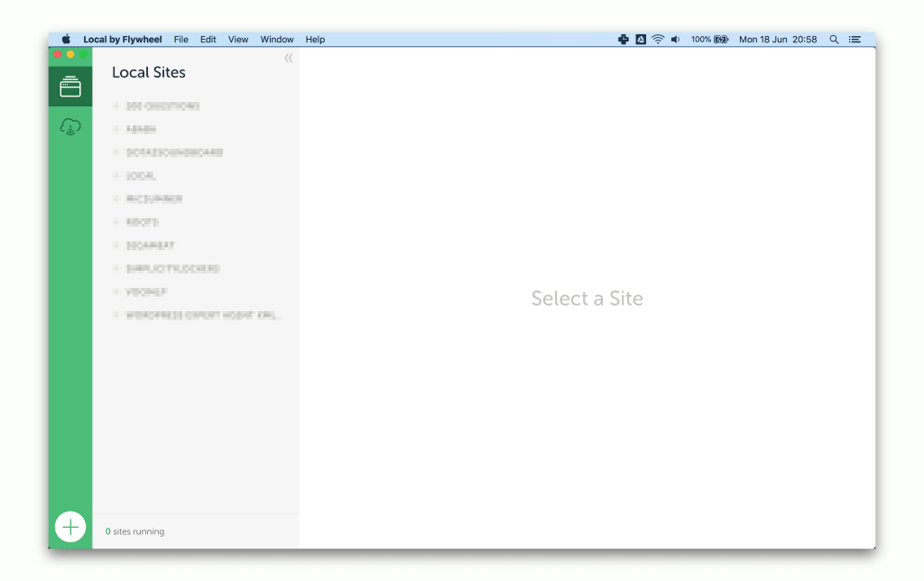This screenshot has width=924, height=581.
Task: Open the Wi-Fi status menu
Action: [x=658, y=40]
